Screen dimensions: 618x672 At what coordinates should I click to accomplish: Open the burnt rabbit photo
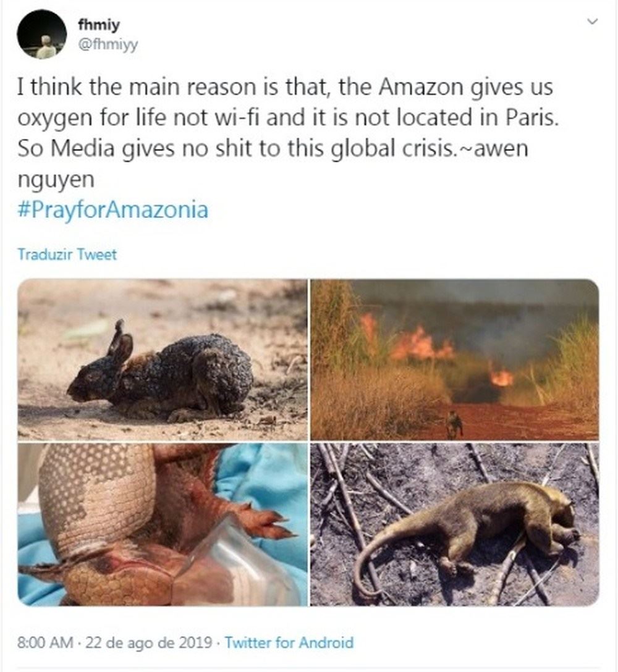click(x=162, y=359)
